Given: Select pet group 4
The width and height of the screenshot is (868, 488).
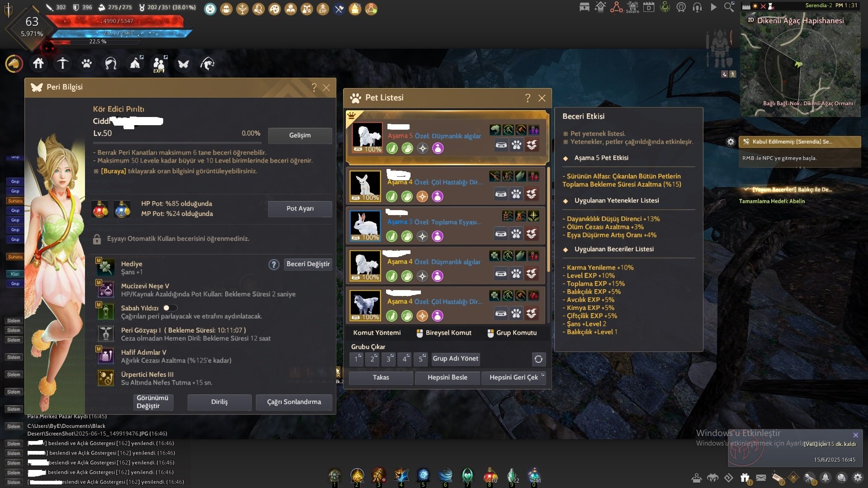Looking at the screenshot, I should [x=405, y=359].
